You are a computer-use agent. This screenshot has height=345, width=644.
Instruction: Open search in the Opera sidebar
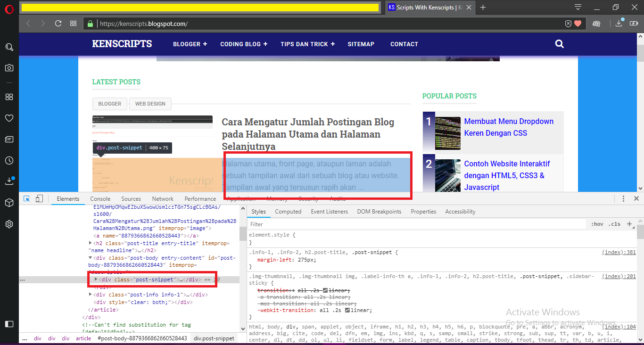(x=9, y=47)
